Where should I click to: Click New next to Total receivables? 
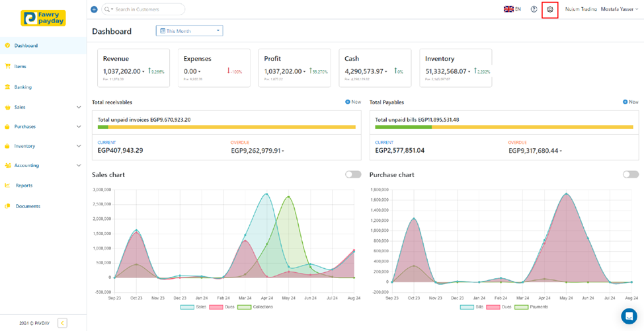pos(353,102)
